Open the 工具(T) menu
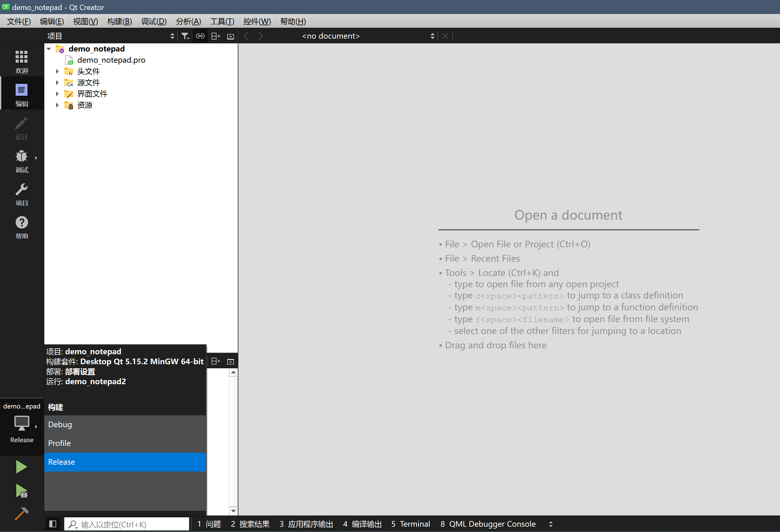 tap(222, 22)
